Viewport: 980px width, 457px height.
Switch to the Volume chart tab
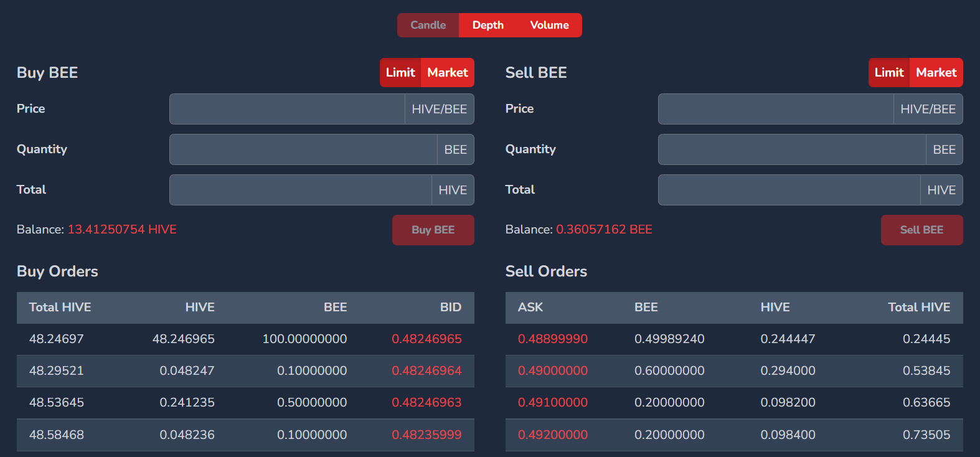[x=550, y=26]
